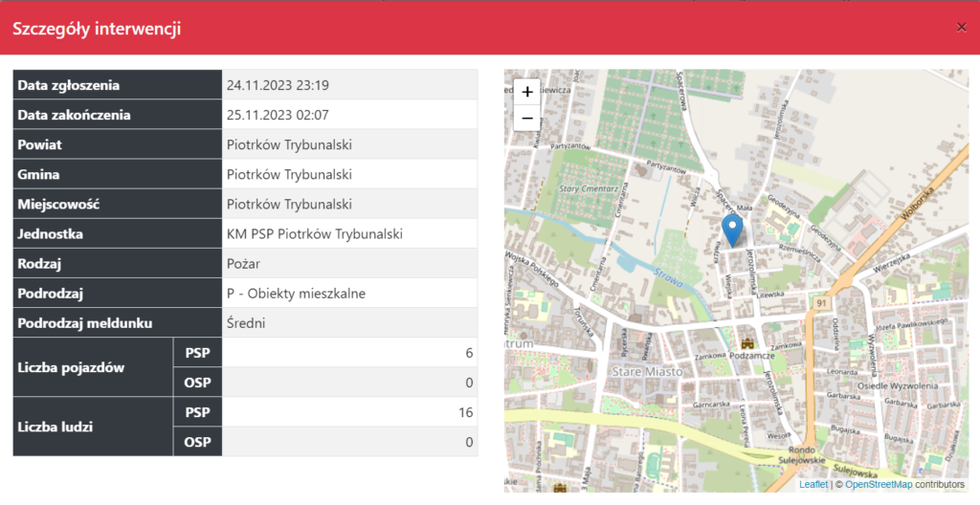980x505 pixels.
Task: Click the KM PSP Piotrków Trybunalski unit value
Action: (314, 234)
